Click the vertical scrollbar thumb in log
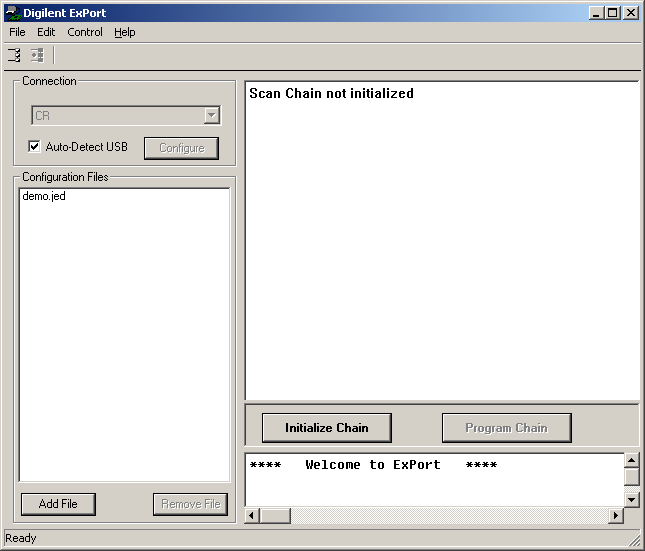The width and height of the screenshot is (645, 551). point(631,477)
